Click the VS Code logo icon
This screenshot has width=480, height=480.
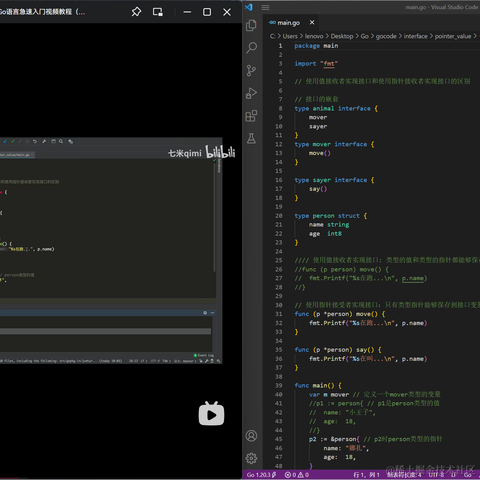coord(249,7)
